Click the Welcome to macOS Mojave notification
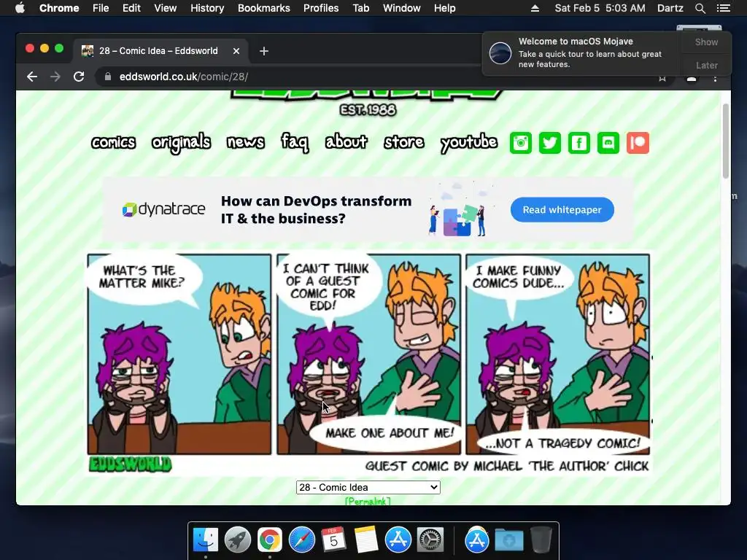The width and height of the screenshot is (747, 560). coord(581,52)
